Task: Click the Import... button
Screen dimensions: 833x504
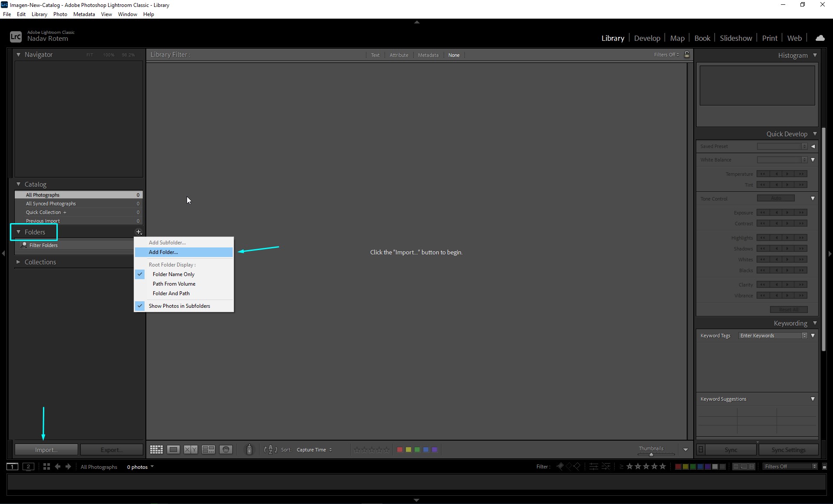Action: [x=46, y=450]
